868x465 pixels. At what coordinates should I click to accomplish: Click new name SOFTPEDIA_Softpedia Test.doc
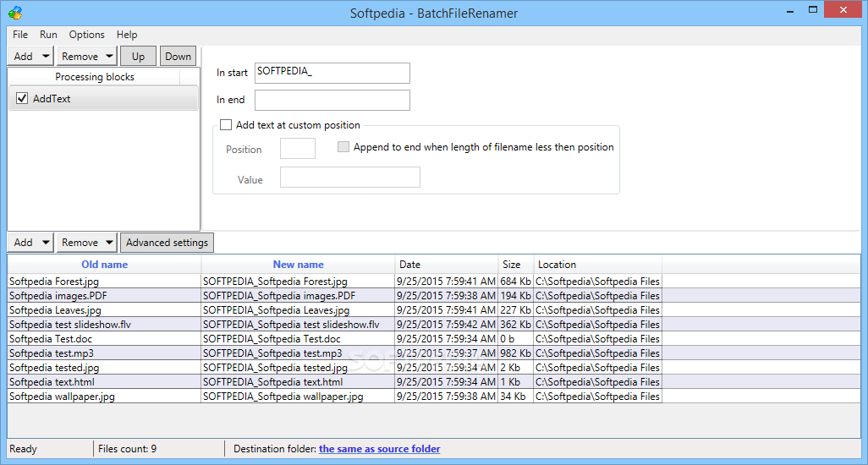click(298, 339)
